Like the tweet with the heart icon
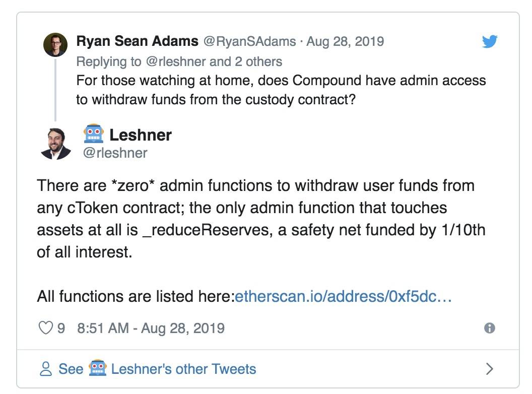Viewport: 532px width, 394px height. 45,328
